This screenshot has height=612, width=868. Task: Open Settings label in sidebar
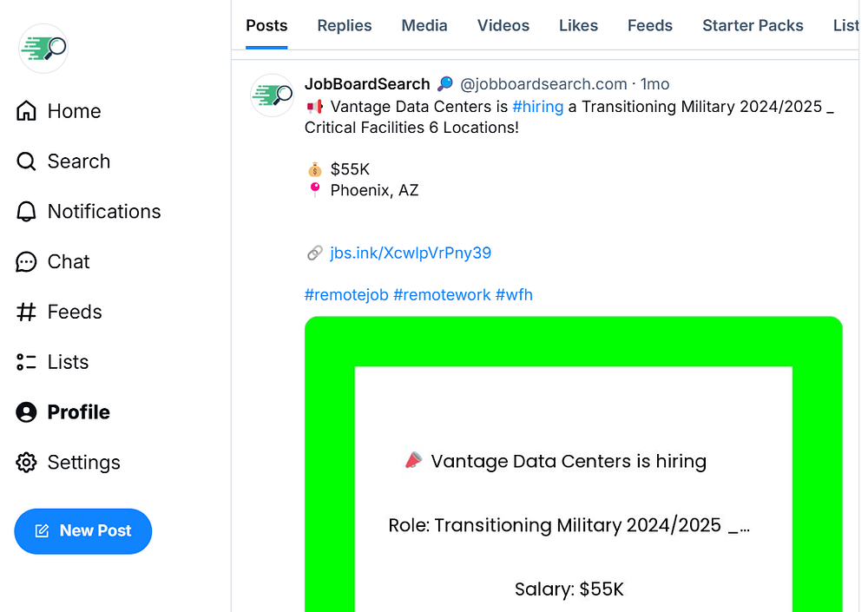pyautogui.click(x=83, y=463)
